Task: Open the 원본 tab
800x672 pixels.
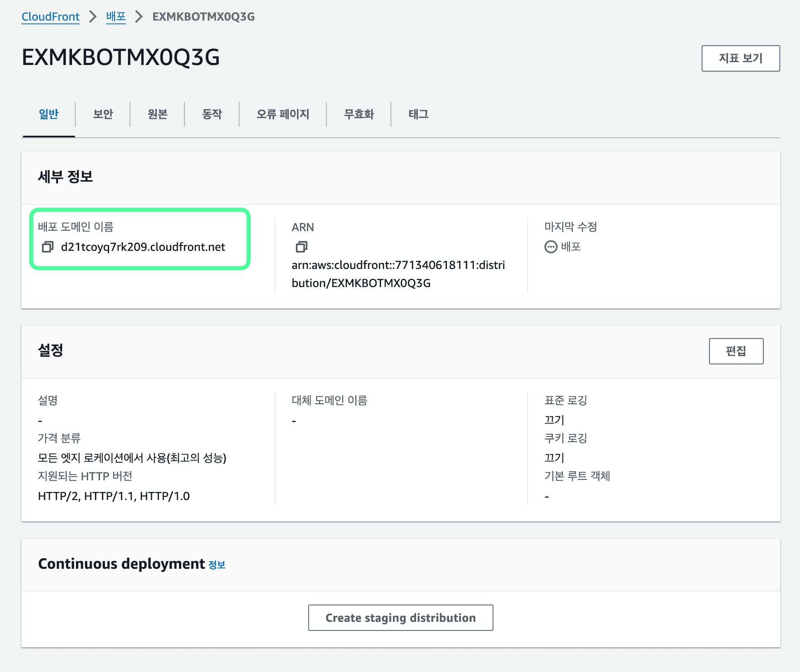Action: tap(157, 114)
